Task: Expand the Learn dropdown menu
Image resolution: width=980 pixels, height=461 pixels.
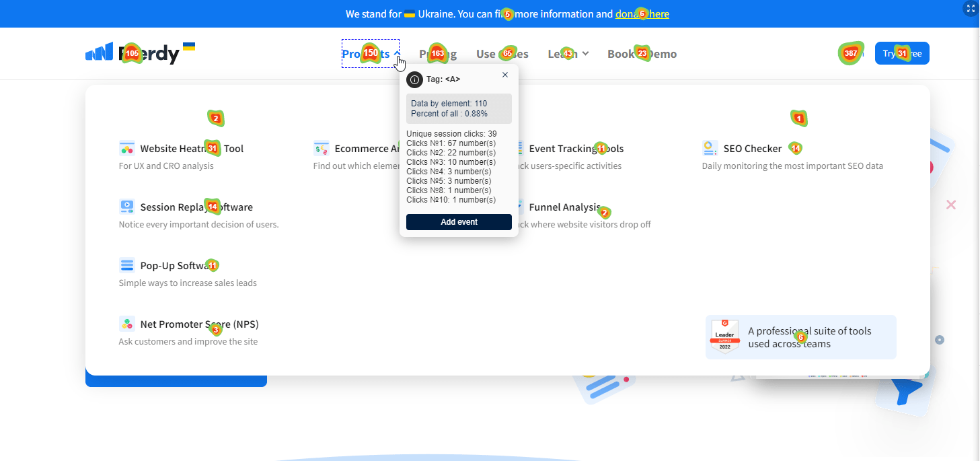Action: 568,54
